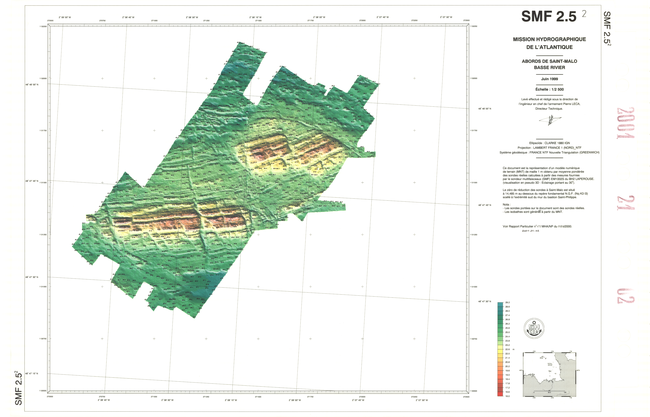Click the Abords de Saint-Malo Basse Rivier subtitle
Screen dimensions: 650x417
[547, 64]
